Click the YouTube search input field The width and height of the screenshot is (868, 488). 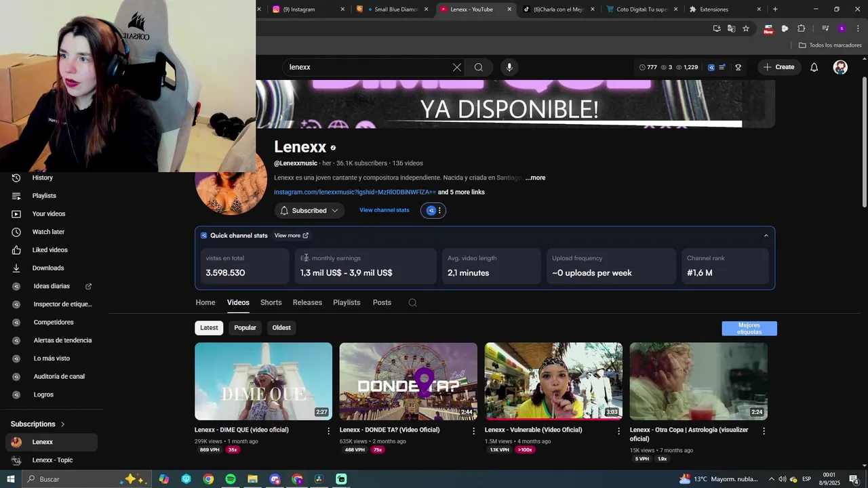click(370, 67)
